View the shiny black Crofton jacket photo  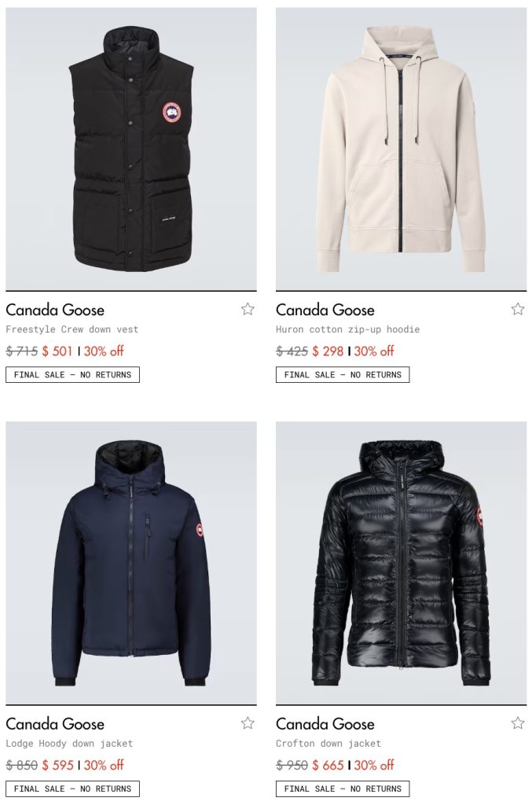click(402, 563)
